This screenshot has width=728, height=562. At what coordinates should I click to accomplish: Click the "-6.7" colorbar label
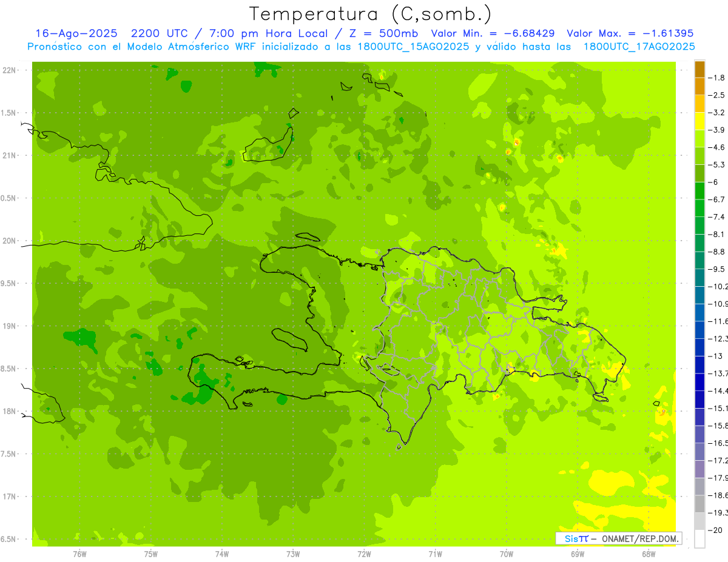716,199
